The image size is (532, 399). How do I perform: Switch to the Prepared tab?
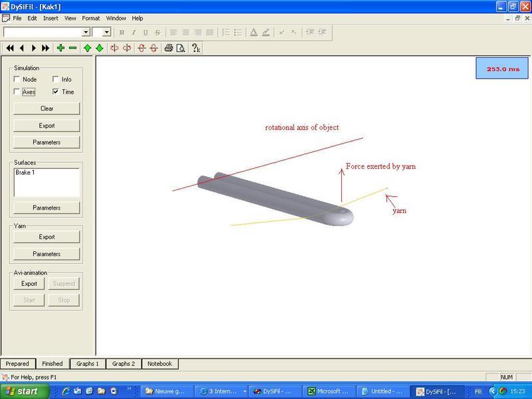(x=17, y=364)
